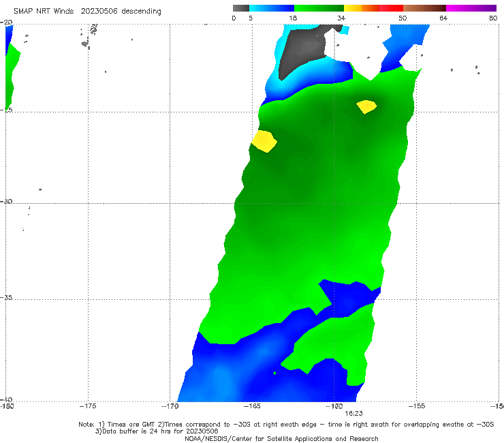Click the longitude label '-160'

click(x=334, y=406)
